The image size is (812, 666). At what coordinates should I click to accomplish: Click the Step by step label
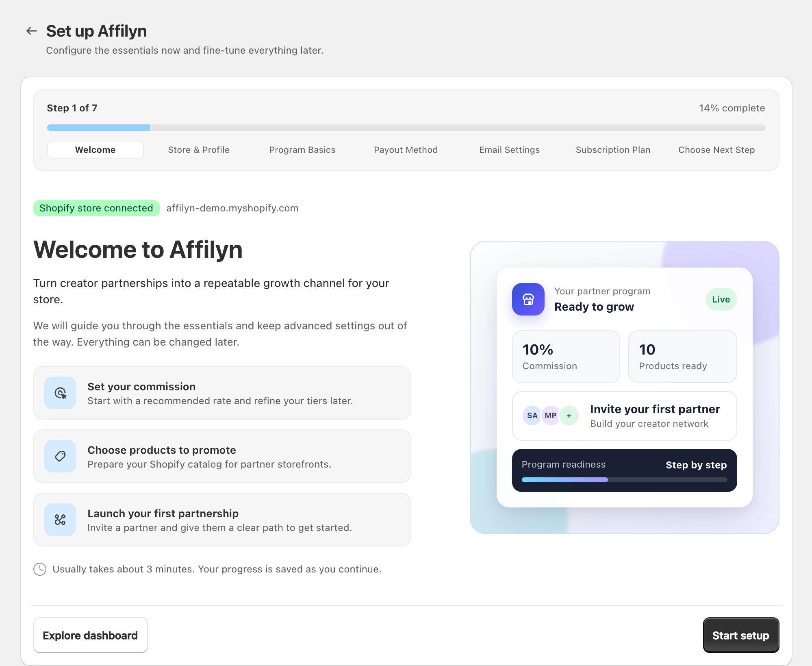696,465
